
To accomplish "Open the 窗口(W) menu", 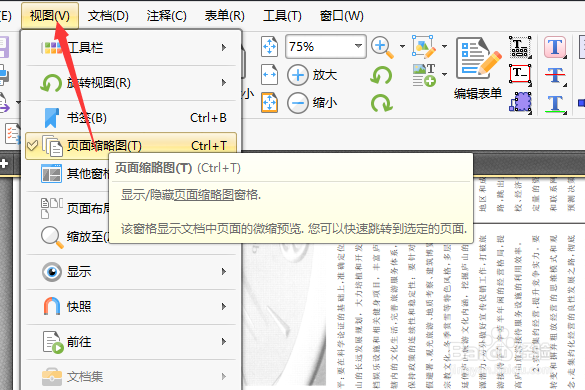I will tap(341, 16).
